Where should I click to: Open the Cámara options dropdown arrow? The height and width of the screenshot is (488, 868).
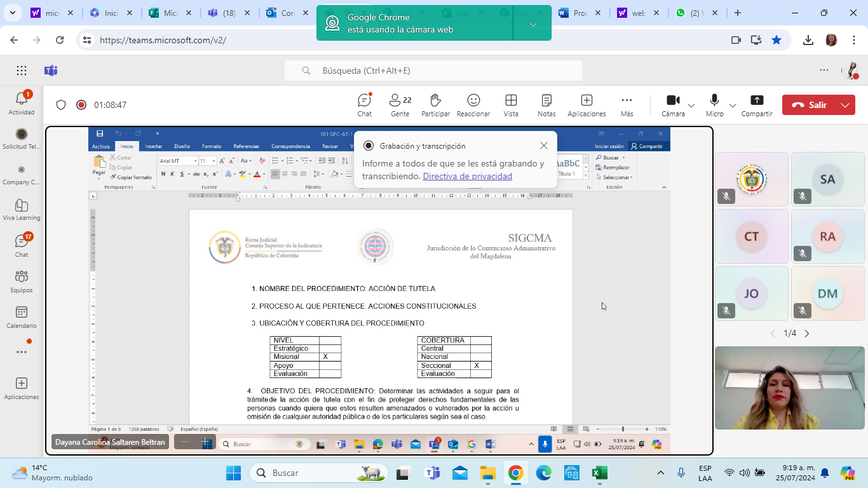(x=691, y=105)
